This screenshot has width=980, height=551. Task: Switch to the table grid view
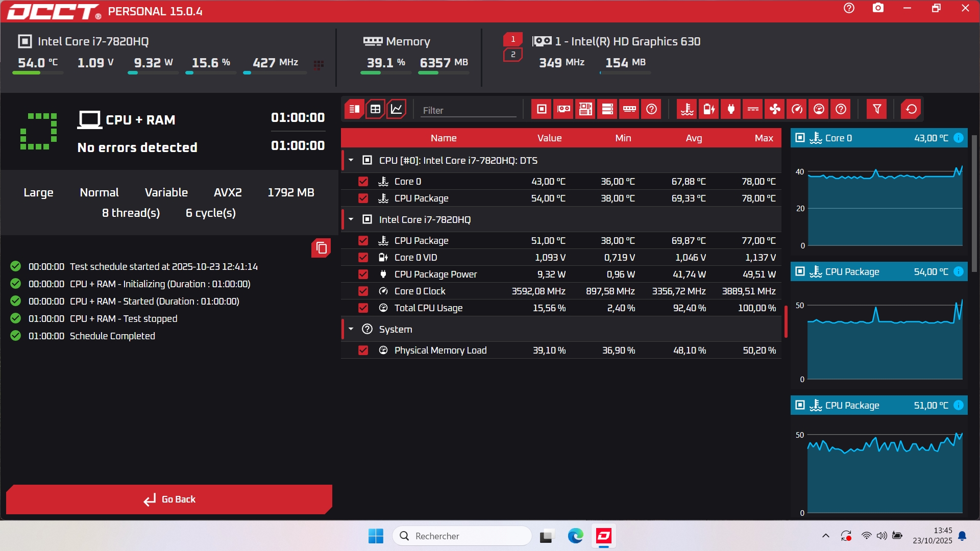(375, 109)
